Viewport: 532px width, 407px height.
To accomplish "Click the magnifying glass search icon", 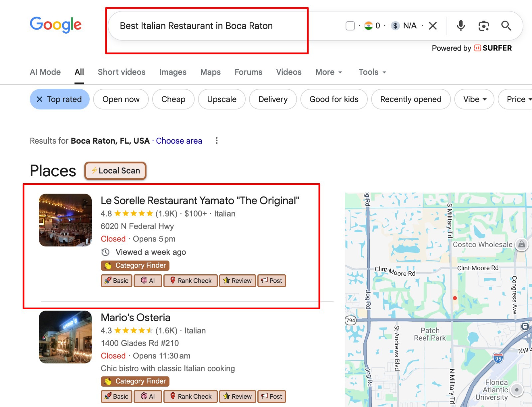I will [506, 26].
